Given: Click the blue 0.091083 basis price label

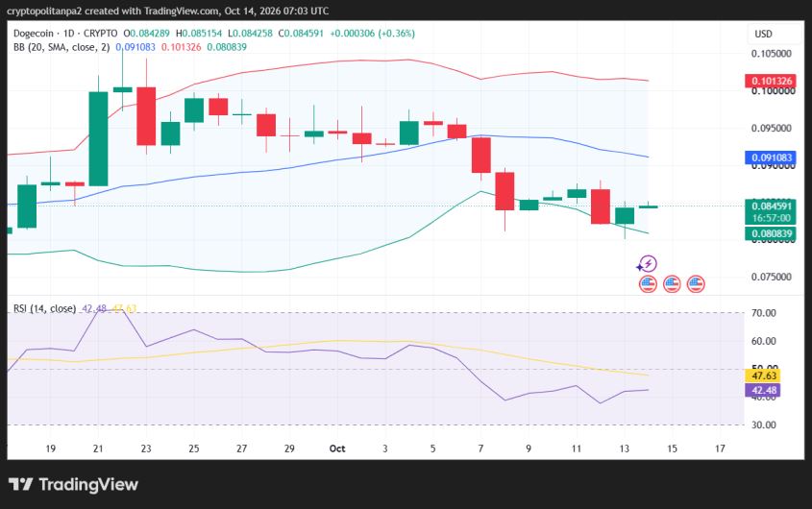Looking at the screenshot, I should (x=771, y=158).
